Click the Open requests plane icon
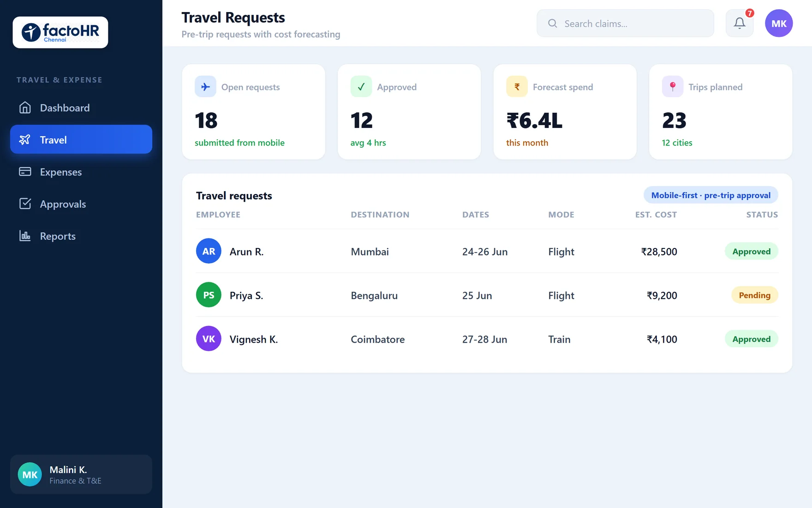The height and width of the screenshot is (508, 812). (x=205, y=86)
